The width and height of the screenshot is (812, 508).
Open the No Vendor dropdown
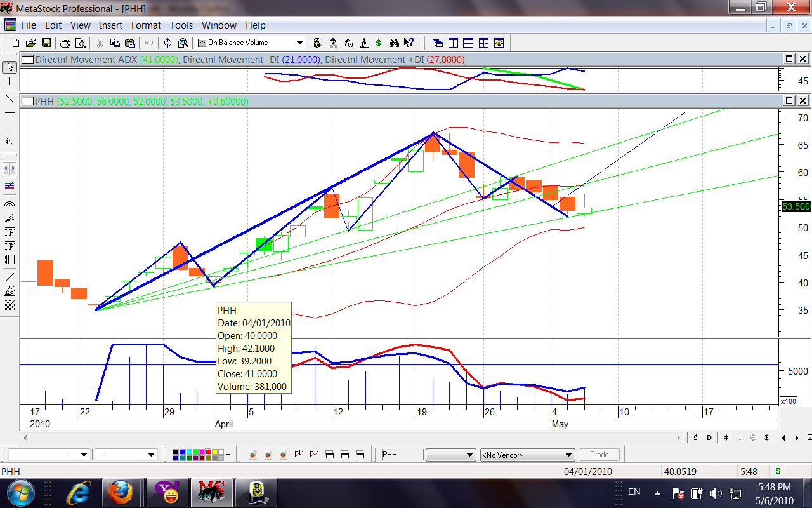[x=528, y=455]
